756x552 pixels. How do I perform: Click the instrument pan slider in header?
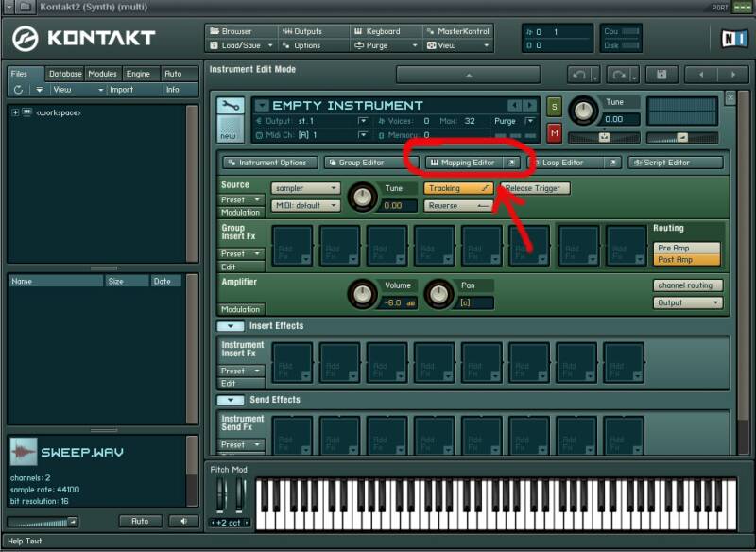[604, 138]
